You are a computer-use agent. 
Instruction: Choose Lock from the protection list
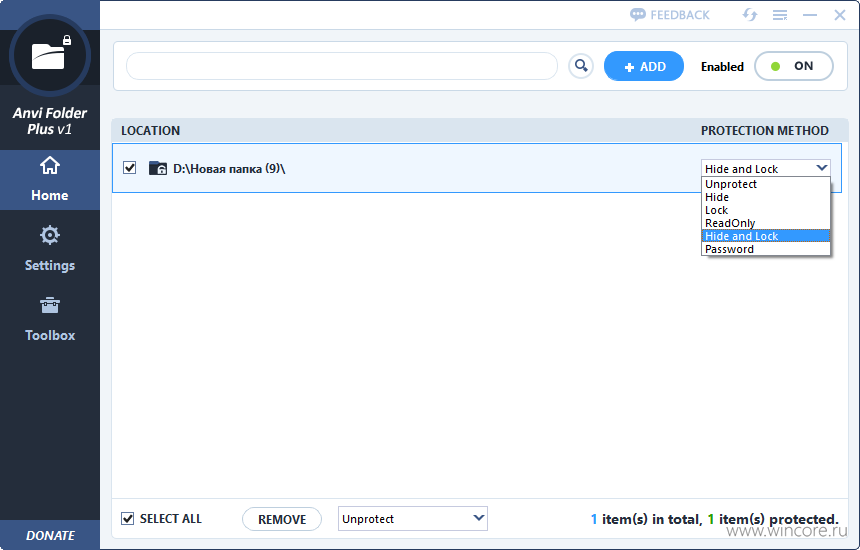[x=766, y=210]
